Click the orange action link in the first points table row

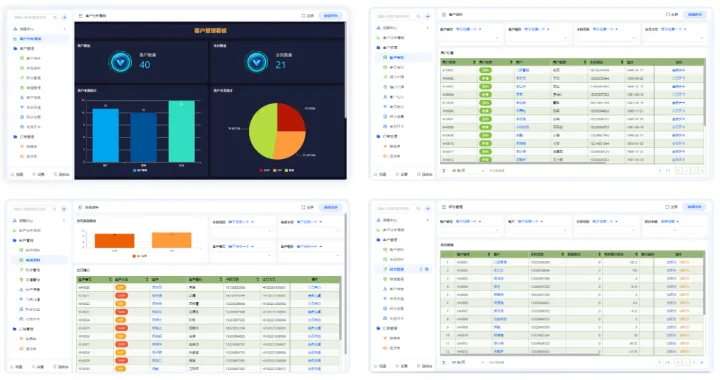[x=684, y=263]
